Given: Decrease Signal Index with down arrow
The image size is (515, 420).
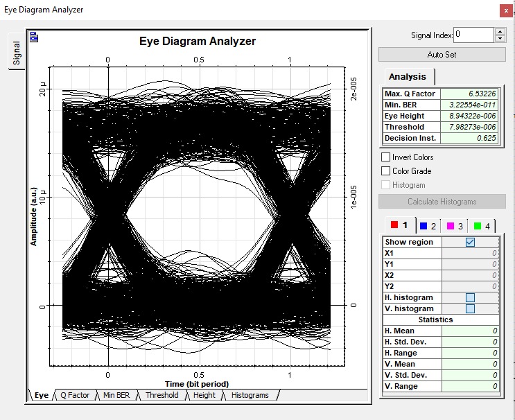Looking at the screenshot, I should (500, 38).
